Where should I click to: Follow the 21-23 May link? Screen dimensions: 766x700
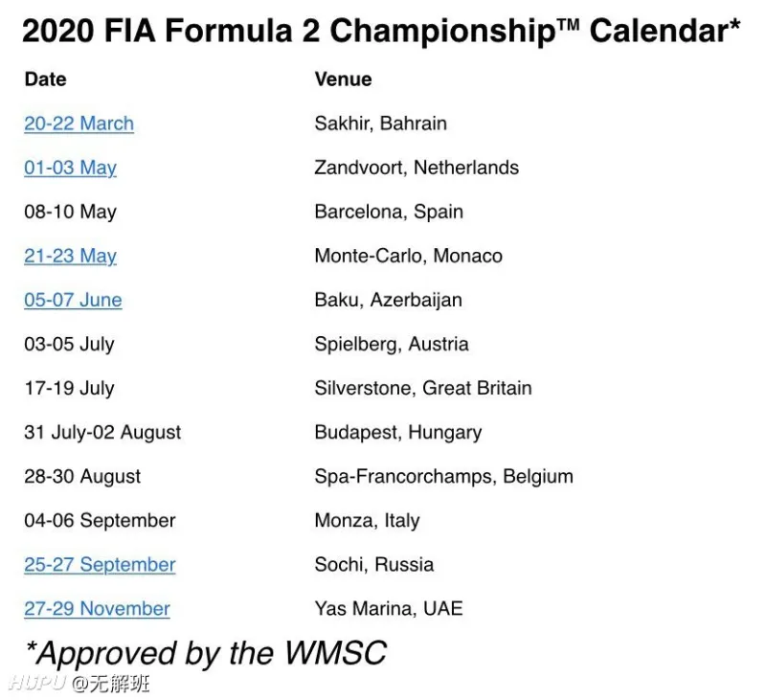tap(70, 256)
